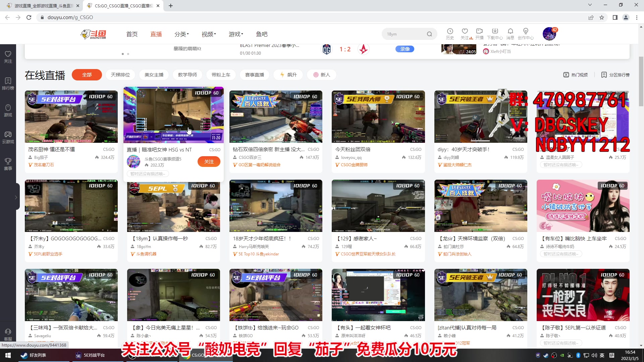Select the 赛事直播 filter tab

coord(255,75)
